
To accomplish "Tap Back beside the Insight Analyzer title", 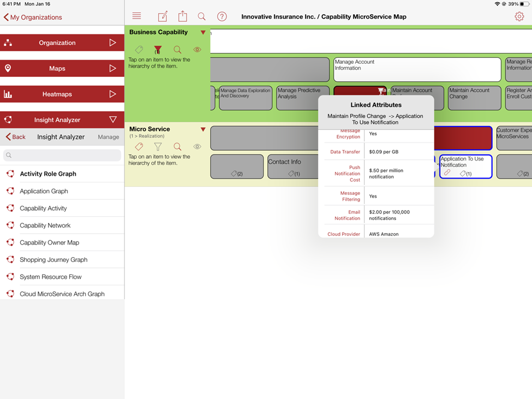I will 16,137.
